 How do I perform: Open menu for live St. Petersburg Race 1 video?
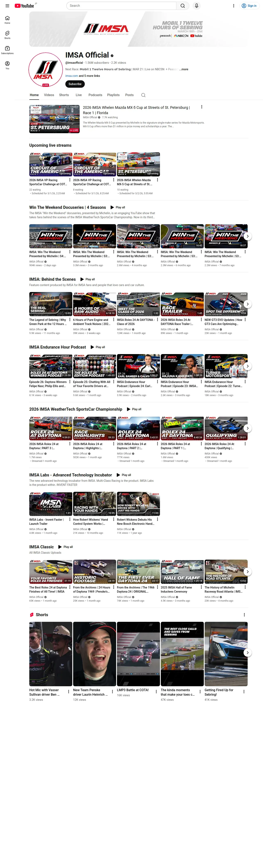click(202, 107)
